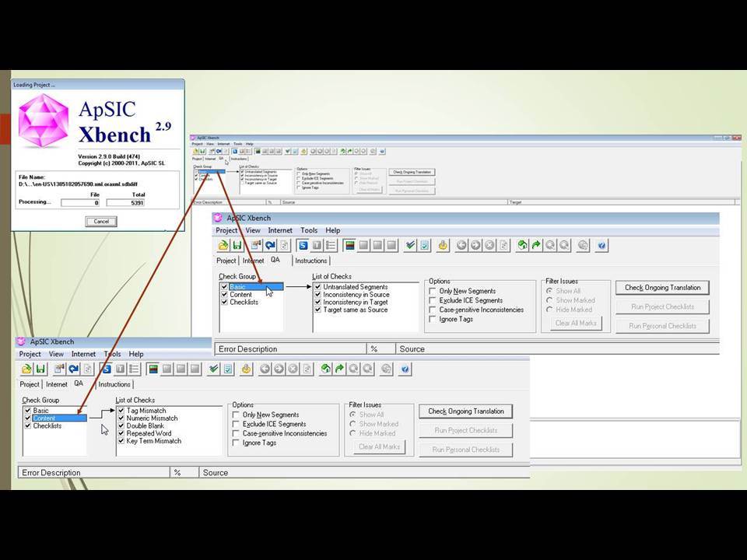Click Check Ongoing Translation in Content-selected window
This screenshot has width=747, height=560.
(x=466, y=411)
